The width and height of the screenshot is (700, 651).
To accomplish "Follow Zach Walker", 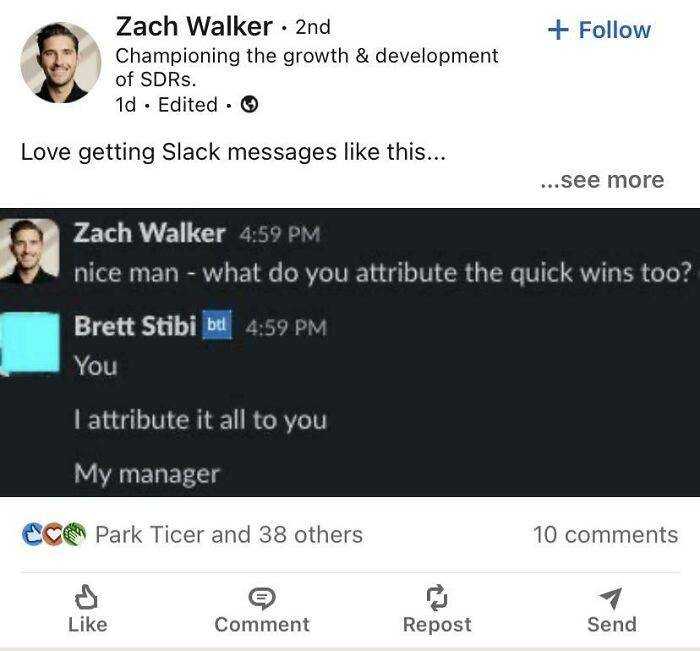I will pos(600,30).
